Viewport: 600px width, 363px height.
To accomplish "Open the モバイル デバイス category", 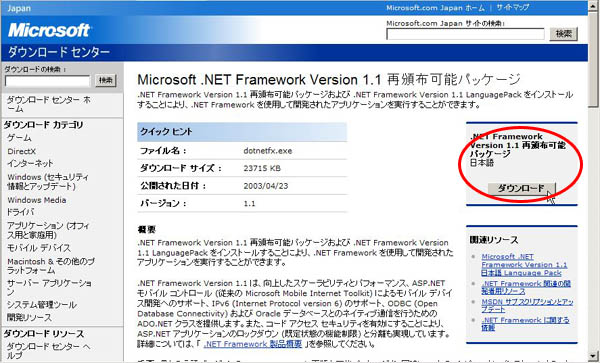I will click(39, 248).
